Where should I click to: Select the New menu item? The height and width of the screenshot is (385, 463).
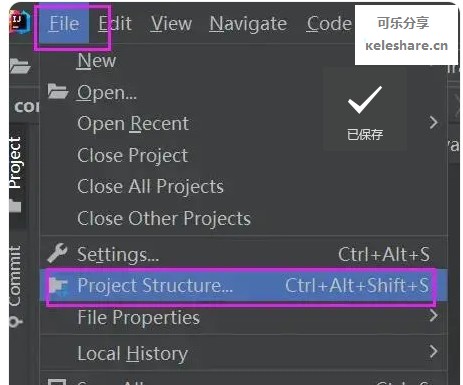click(97, 61)
